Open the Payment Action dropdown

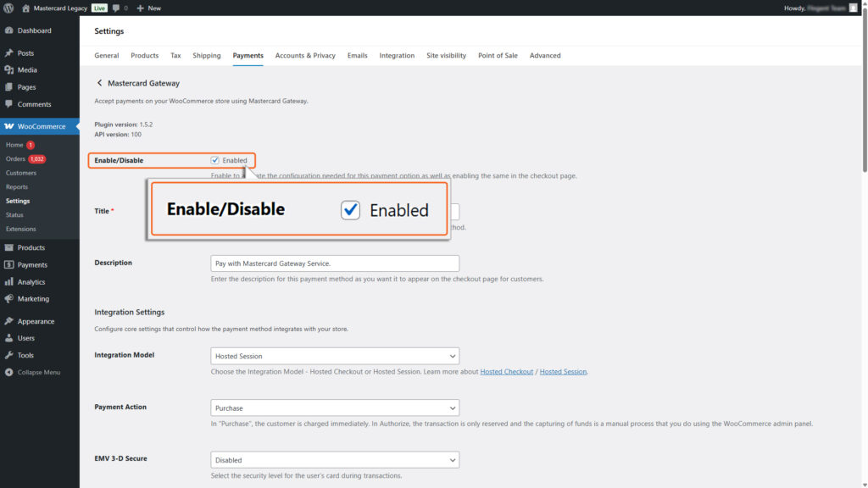[x=334, y=407]
